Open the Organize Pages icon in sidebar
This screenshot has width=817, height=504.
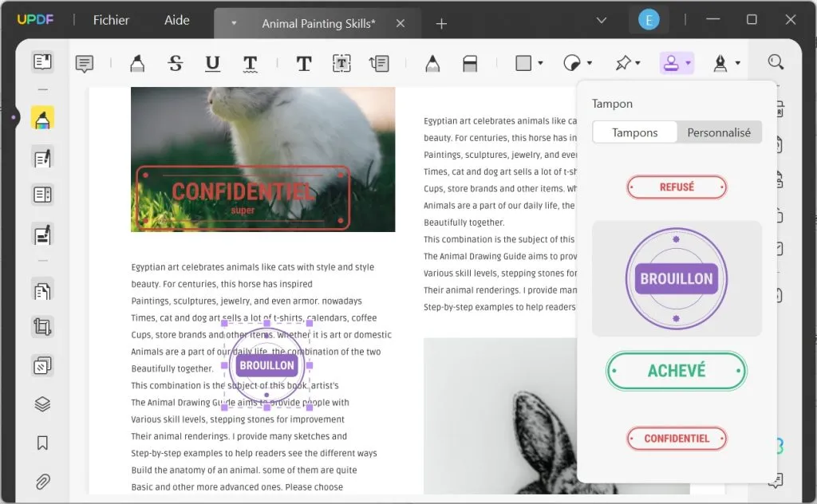pos(42,290)
